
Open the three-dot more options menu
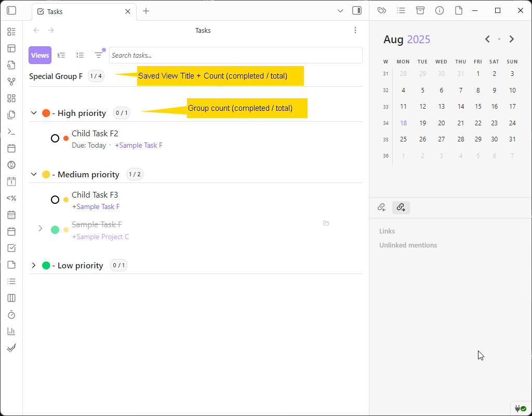355,30
